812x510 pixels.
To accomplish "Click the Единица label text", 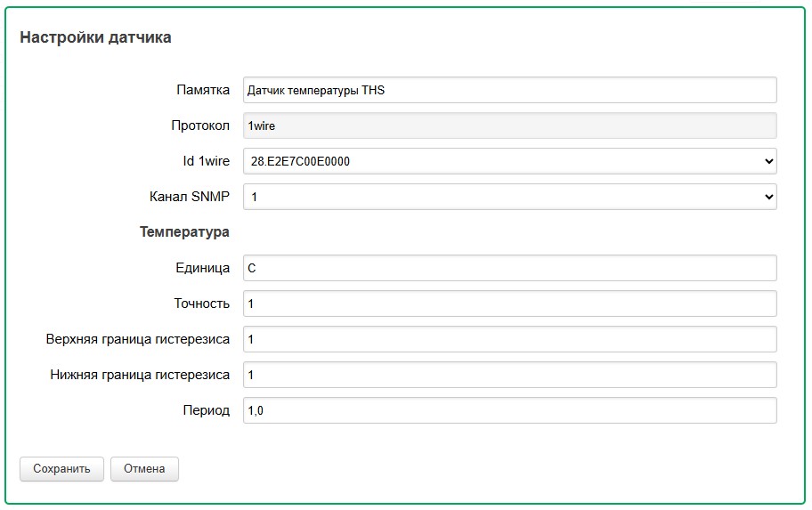I will (202, 268).
